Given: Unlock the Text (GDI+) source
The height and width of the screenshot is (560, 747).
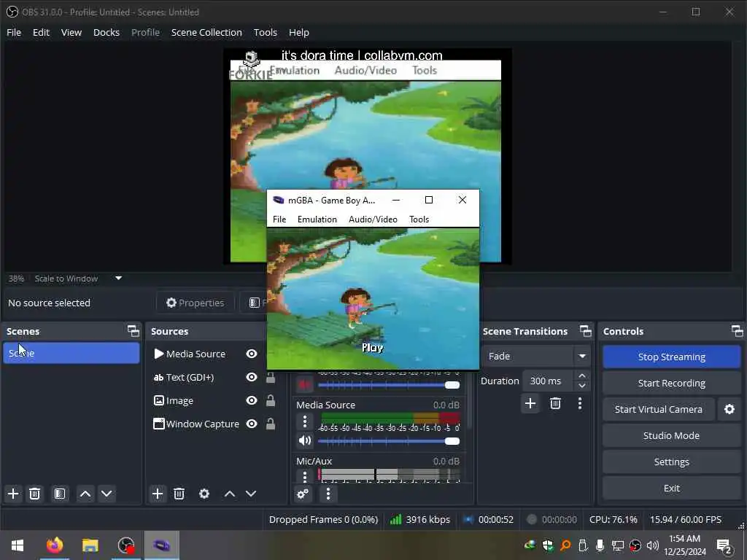Looking at the screenshot, I should pos(270,377).
